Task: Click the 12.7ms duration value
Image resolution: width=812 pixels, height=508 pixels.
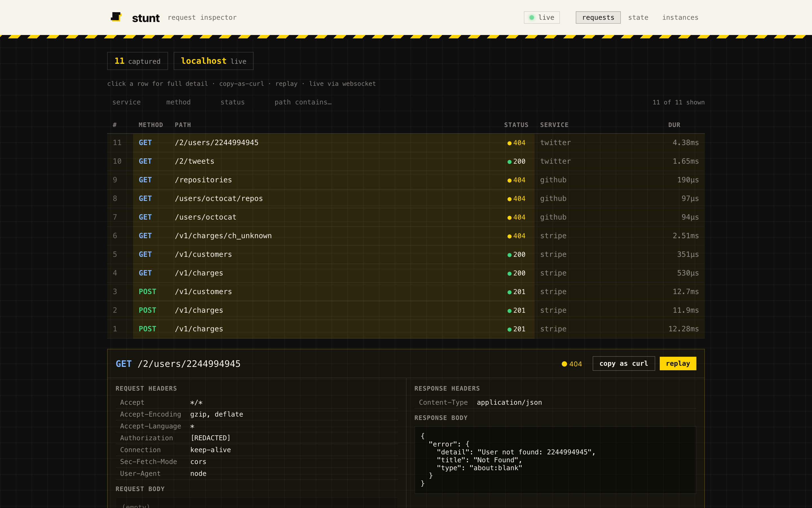Action: [x=685, y=292]
